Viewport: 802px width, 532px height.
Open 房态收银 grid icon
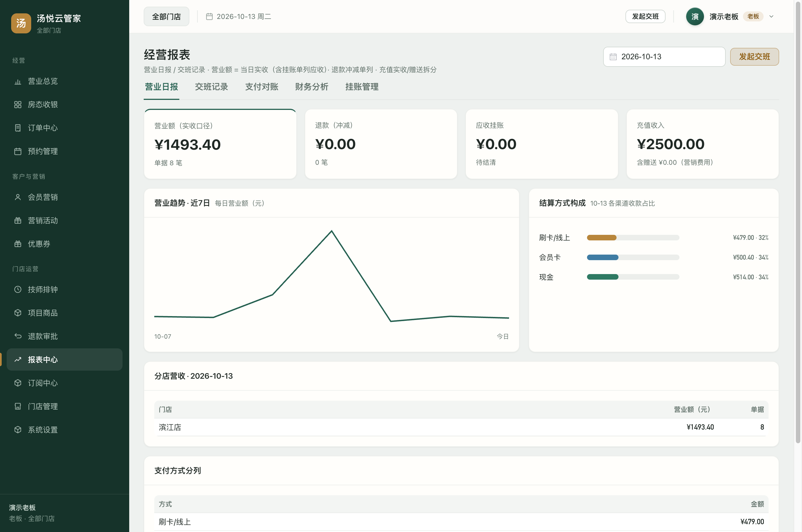pyautogui.click(x=18, y=105)
